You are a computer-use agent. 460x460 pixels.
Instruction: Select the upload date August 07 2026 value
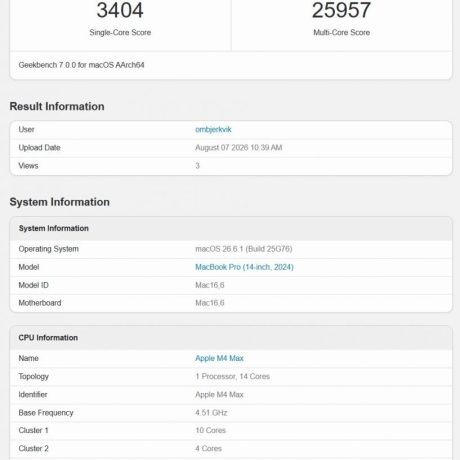coord(239,148)
